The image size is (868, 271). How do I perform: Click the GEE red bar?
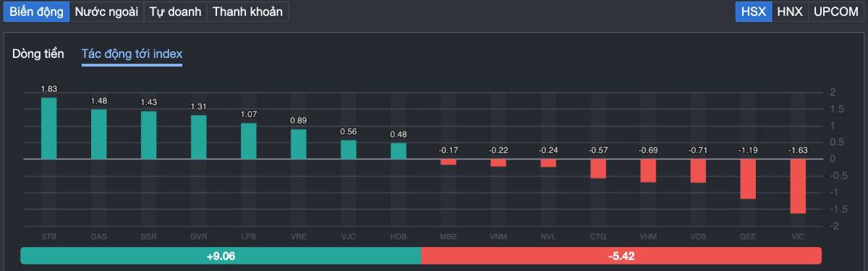(748, 178)
